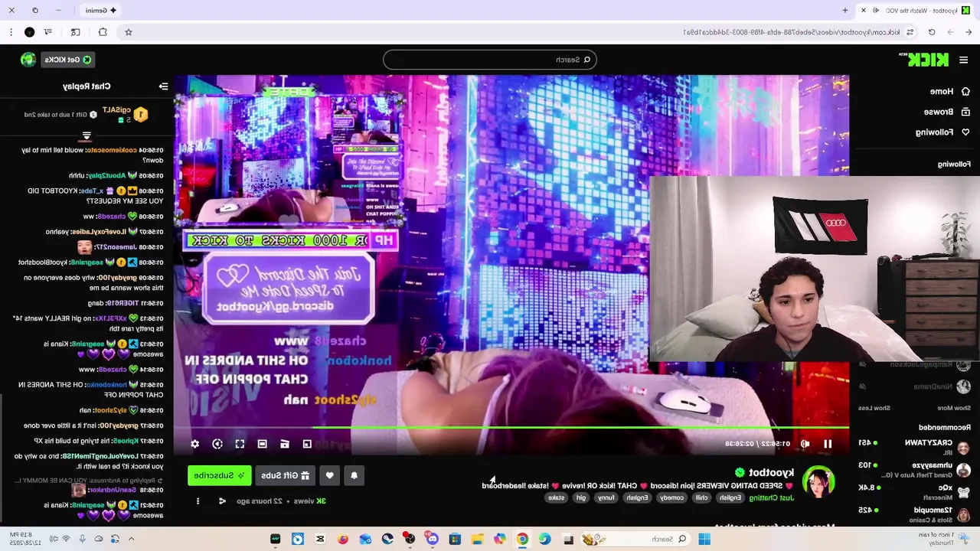Click the KICK logo
Image resolution: width=980 pixels, height=551 pixels.
[x=928, y=60]
